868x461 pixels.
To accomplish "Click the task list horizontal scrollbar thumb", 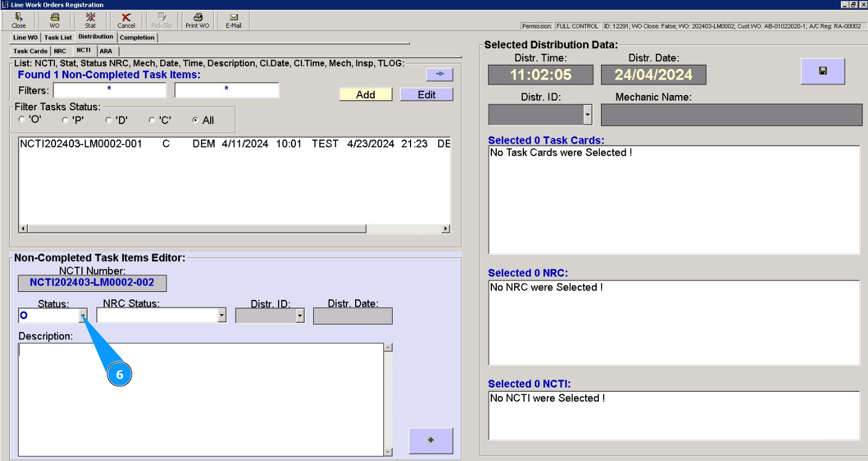I will click(x=197, y=229).
